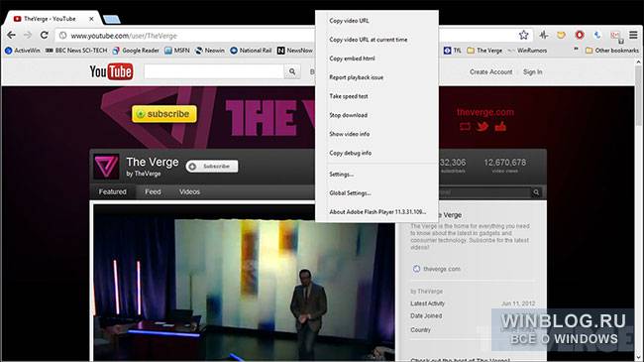This screenshot has width=644, height=362.
Task: Click the channel search magnifier icon
Action: (x=536, y=192)
